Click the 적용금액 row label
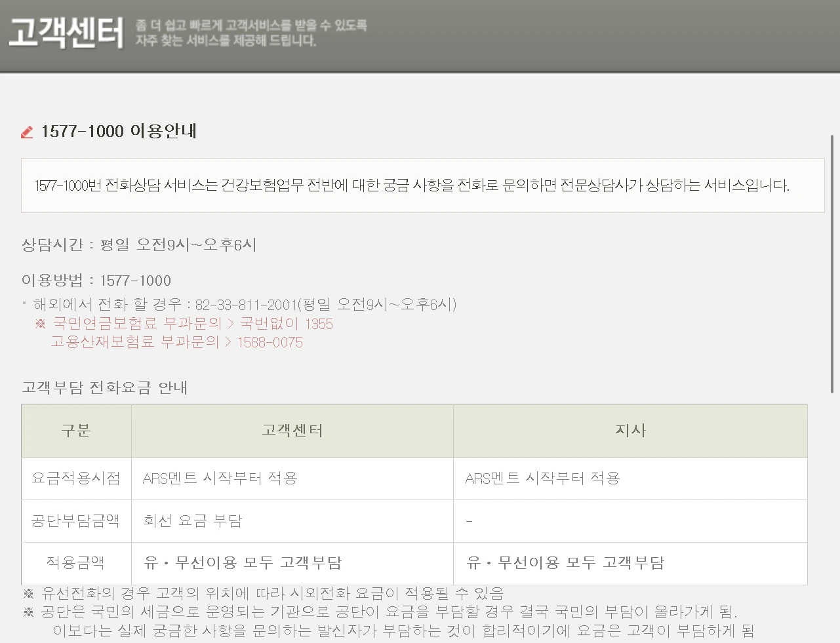This screenshot has width=840, height=643. 76,563
